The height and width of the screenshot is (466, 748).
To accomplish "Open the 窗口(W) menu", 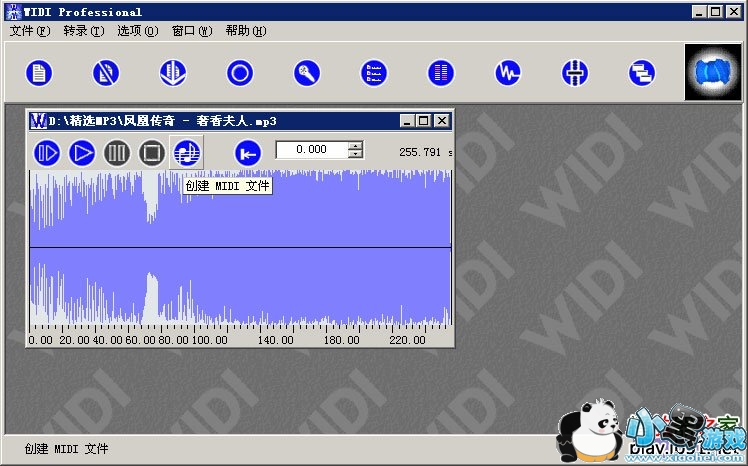I will click(x=192, y=31).
